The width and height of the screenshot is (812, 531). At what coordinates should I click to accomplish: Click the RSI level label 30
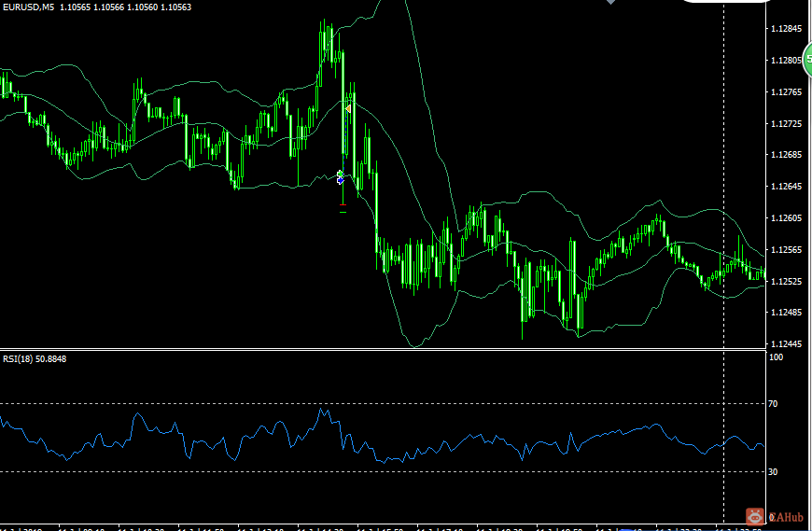[x=773, y=471]
